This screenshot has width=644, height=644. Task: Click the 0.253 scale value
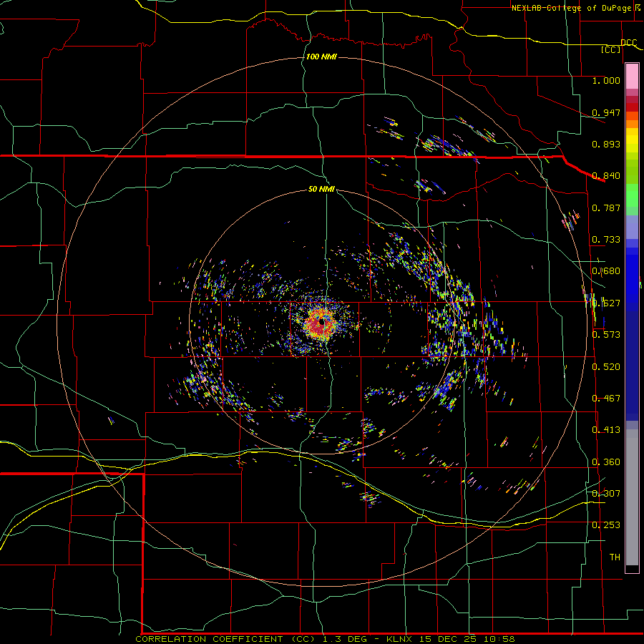pyautogui.click(x=606, y=525)
